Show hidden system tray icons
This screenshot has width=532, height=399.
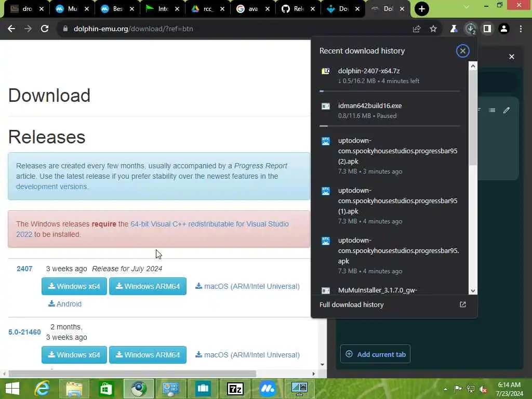click(445, 389)
